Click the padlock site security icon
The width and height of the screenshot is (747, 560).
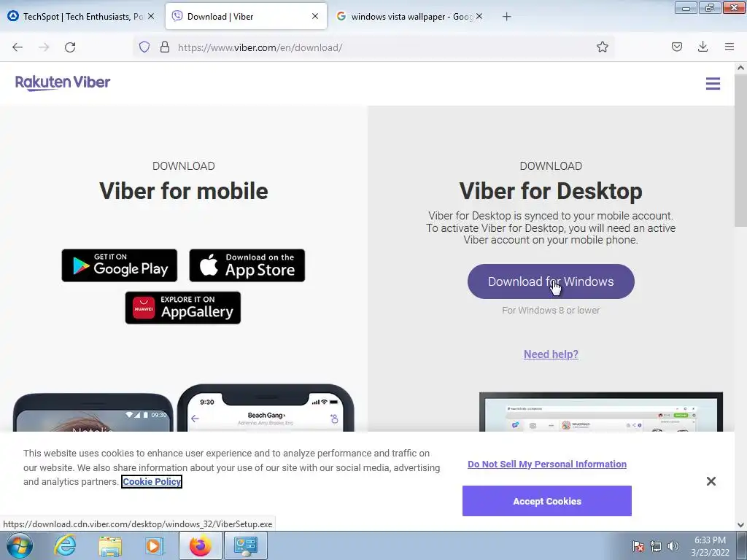coord(165,47)
